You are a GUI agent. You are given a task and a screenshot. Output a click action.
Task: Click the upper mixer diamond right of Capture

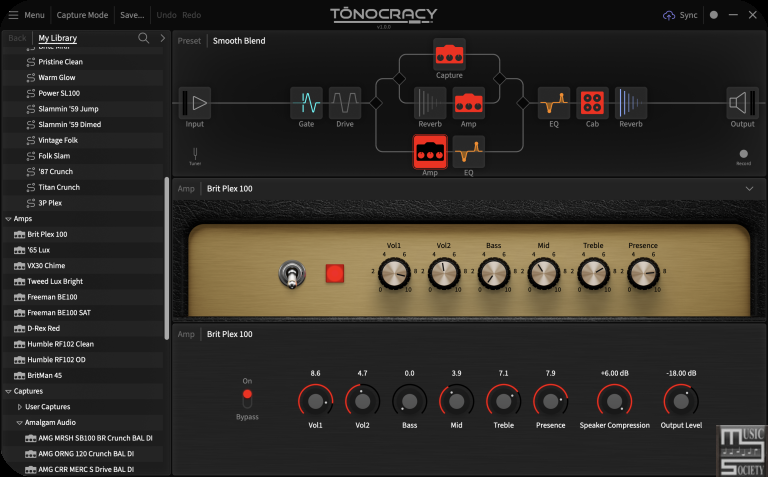click(500, 78)
